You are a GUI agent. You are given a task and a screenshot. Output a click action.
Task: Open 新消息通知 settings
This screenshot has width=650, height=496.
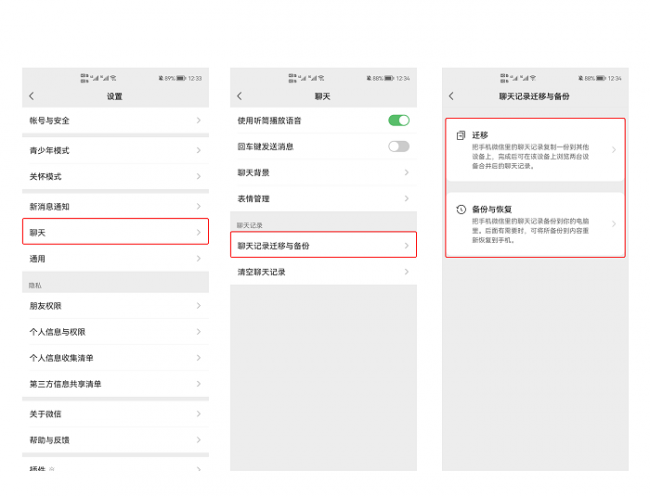coord(115,206)
